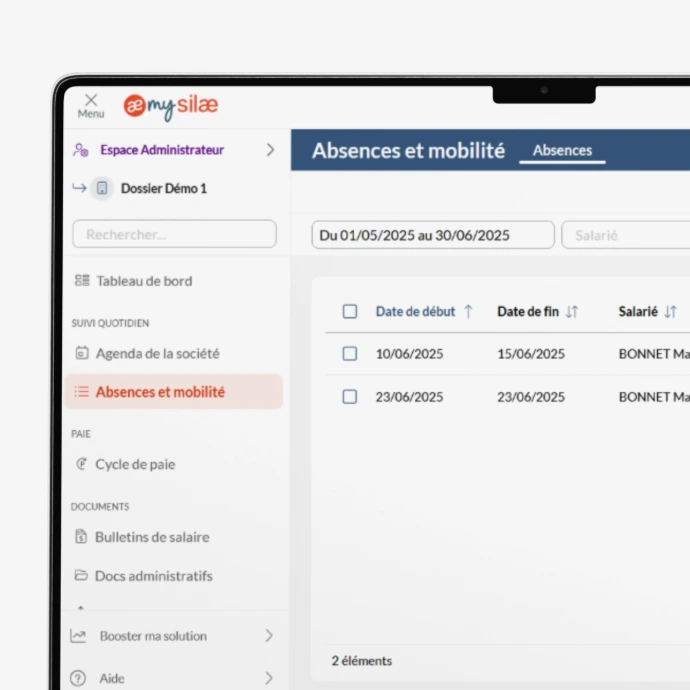Image resolution: width=690 pixels, height=690 pixels.
Task: Sort by Date de fin column
Action: point(528,312)
